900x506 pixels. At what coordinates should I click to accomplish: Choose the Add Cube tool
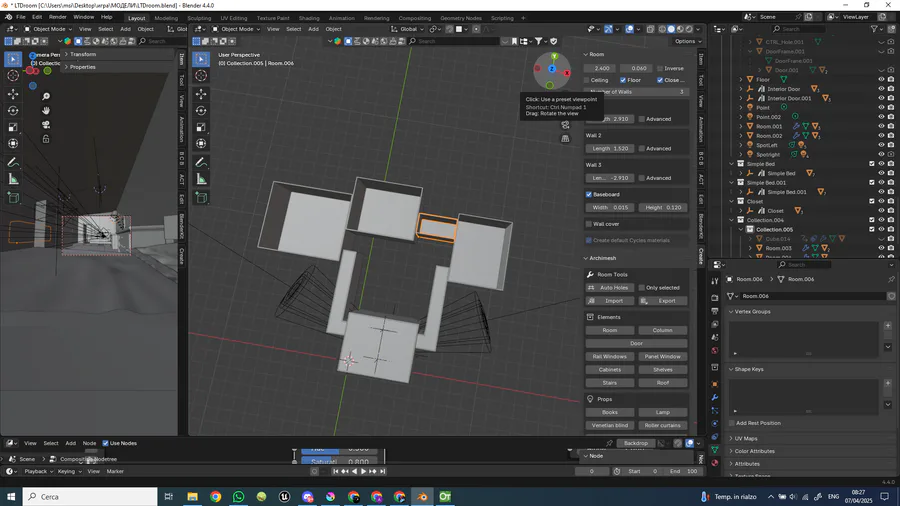click(x=201, y=198)
